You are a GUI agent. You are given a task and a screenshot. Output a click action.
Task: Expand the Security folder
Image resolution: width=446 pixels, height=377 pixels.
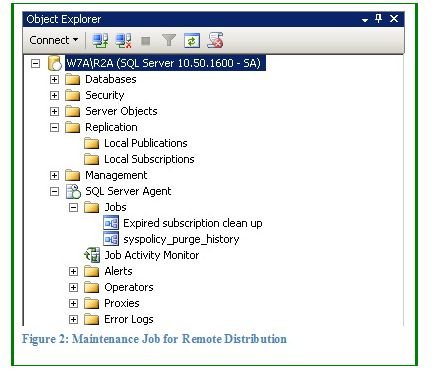click(54, 95)
